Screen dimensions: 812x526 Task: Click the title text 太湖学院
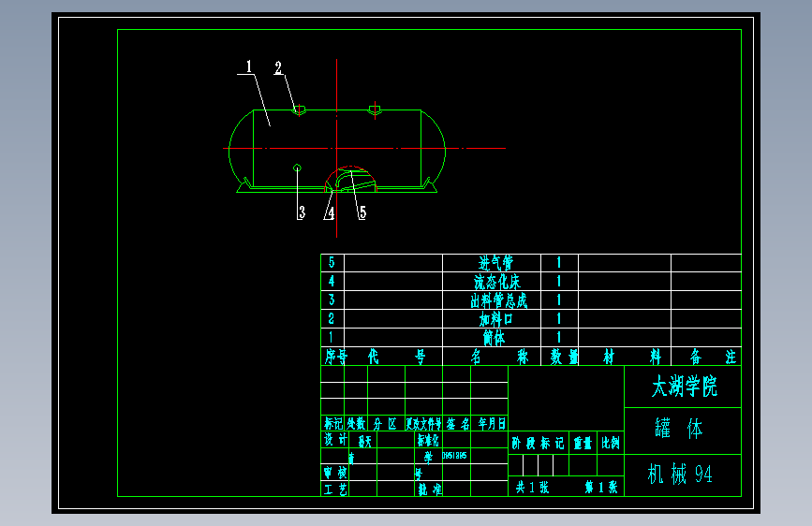click(x=684, y=387)
